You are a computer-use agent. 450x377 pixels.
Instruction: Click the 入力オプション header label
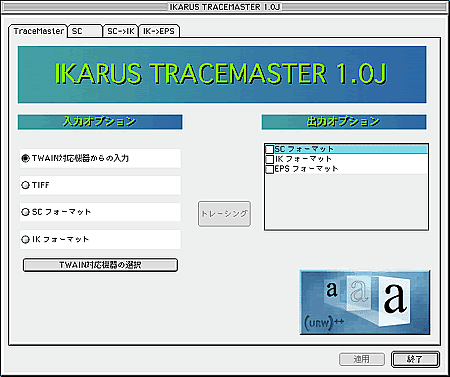100,122
